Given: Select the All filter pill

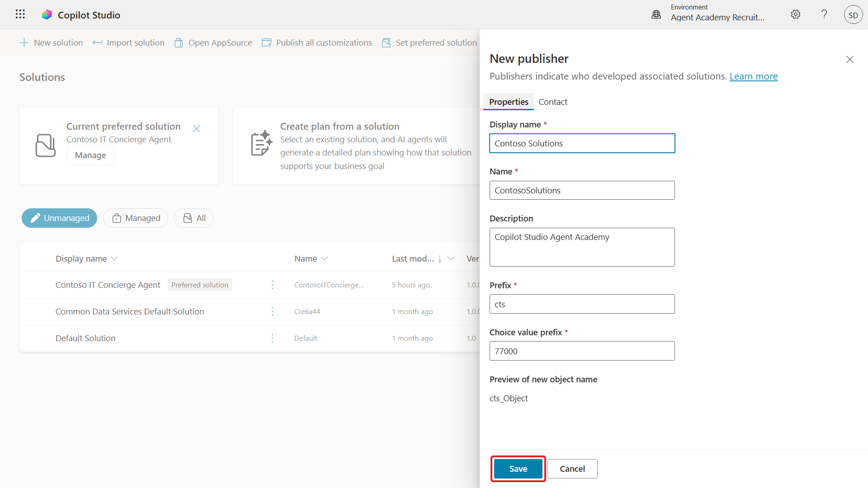Looking at the screenshot, I should pyautogui.click(x=193, y=218).
